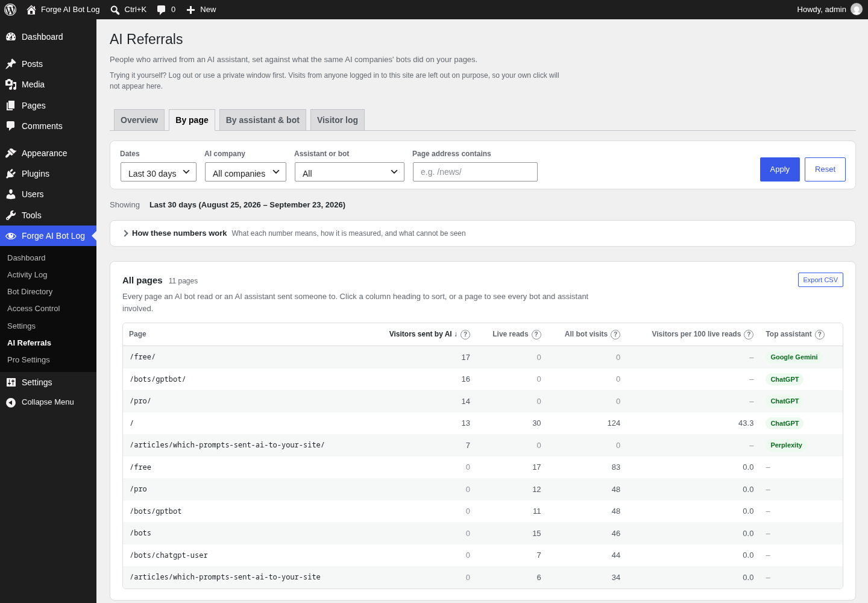Click the Page column heading
Screen dimensions: 868x603
click(137, 334)
